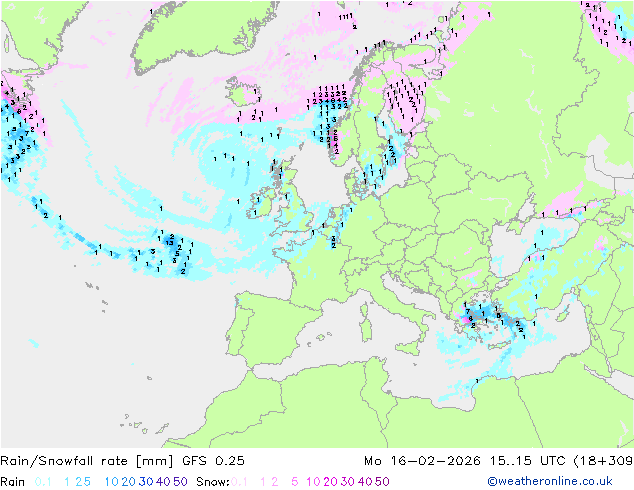Click the rain legend 30 value
Viewport: 634px width, 490px height.
click(x=146, y=482)
